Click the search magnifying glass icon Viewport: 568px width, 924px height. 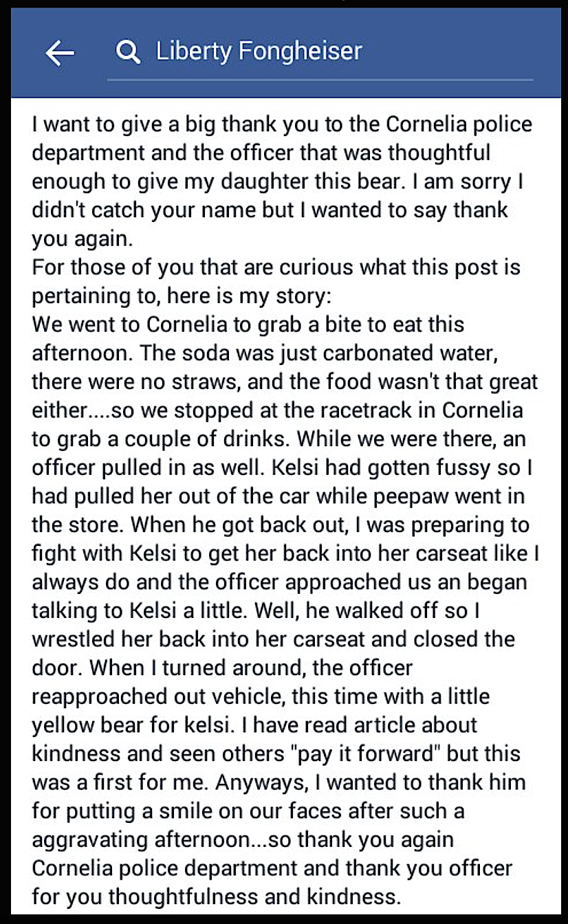[128, 52]
